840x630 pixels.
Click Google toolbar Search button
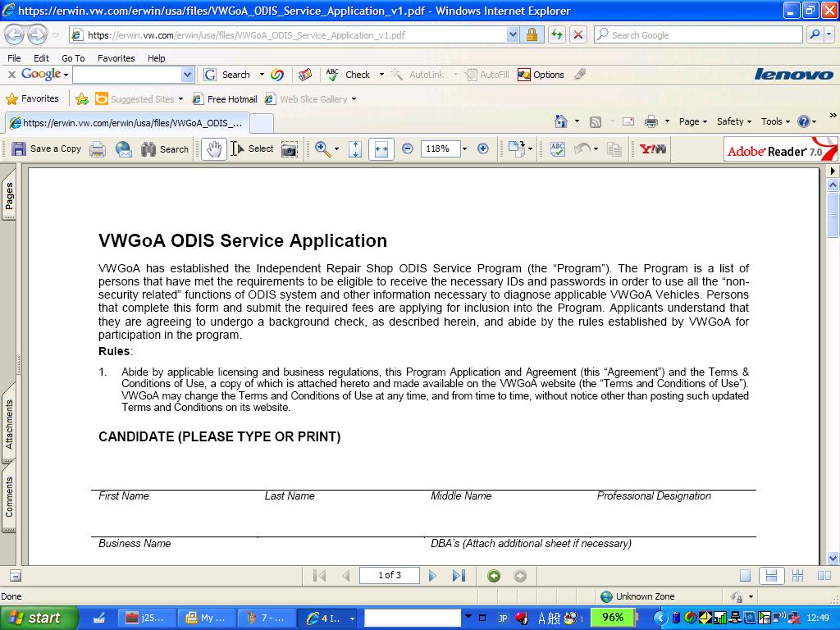pyautogui.click(x=227, y=75)
